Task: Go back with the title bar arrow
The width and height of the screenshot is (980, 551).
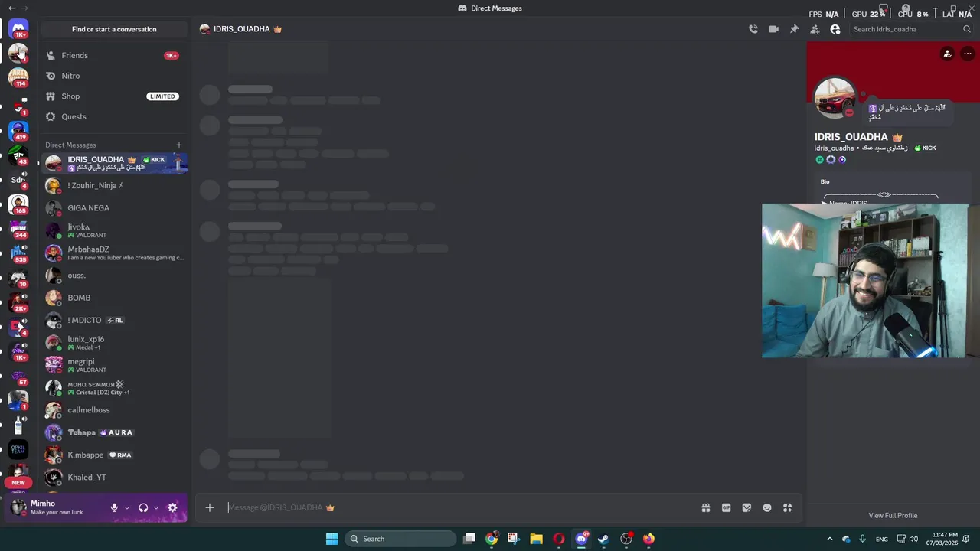Action: click(x=11, y=8)
